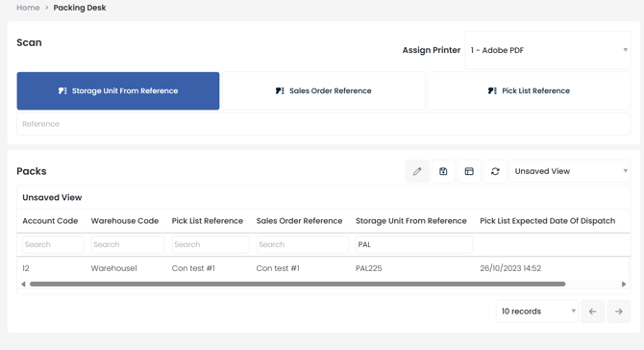Click the Warehouse1 cell
644x350 pixels.
tap(114, 268)
